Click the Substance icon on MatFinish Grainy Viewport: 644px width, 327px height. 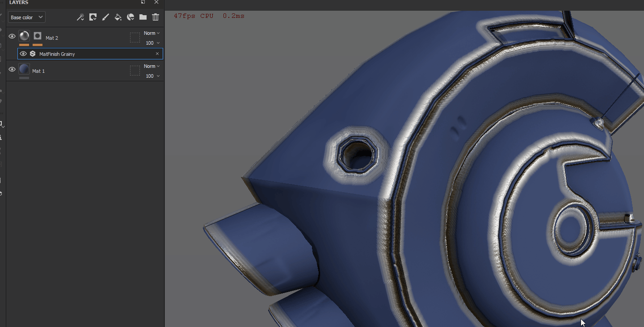tap(33, 54)
